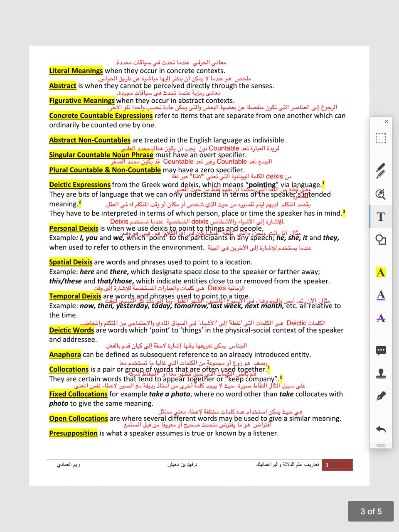Choose the pen and pencil drawing tool
Screen dimensions: 399x532
[x=381, y=170]
